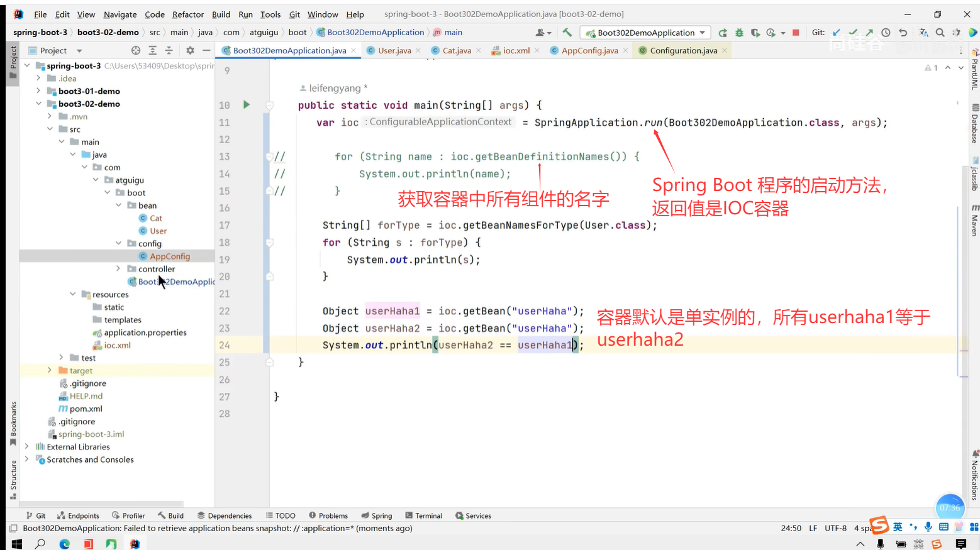980x550 pixels.
Task: Toggle the Structure tool window
Action: pyautogui.click(x=13, y=480)
